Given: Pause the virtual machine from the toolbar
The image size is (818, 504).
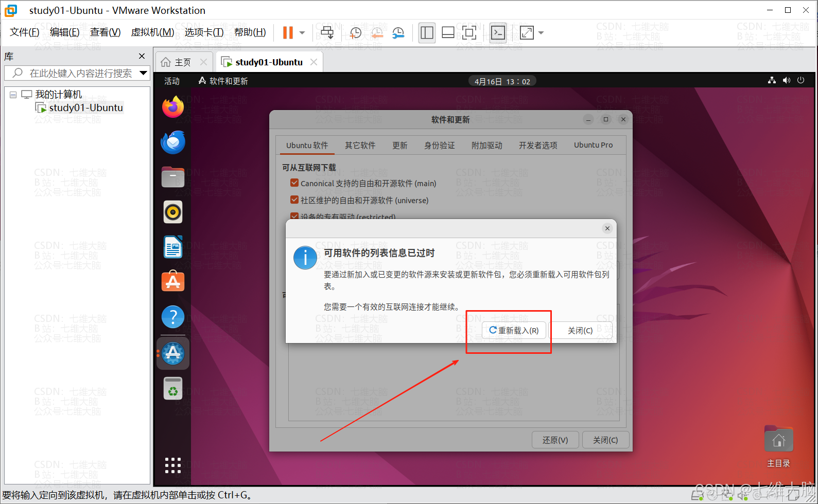Looking at the screenshot, I should click(288, 33).
